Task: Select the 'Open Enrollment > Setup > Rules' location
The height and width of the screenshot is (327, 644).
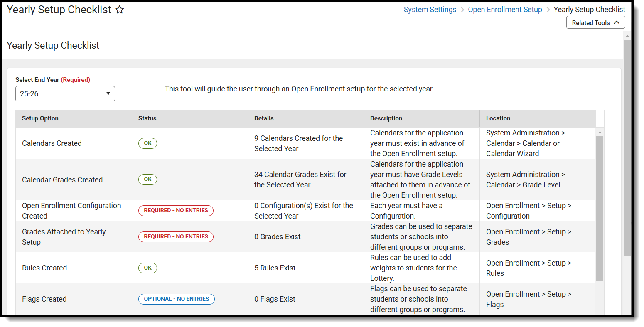Action: tap(529, 268)
